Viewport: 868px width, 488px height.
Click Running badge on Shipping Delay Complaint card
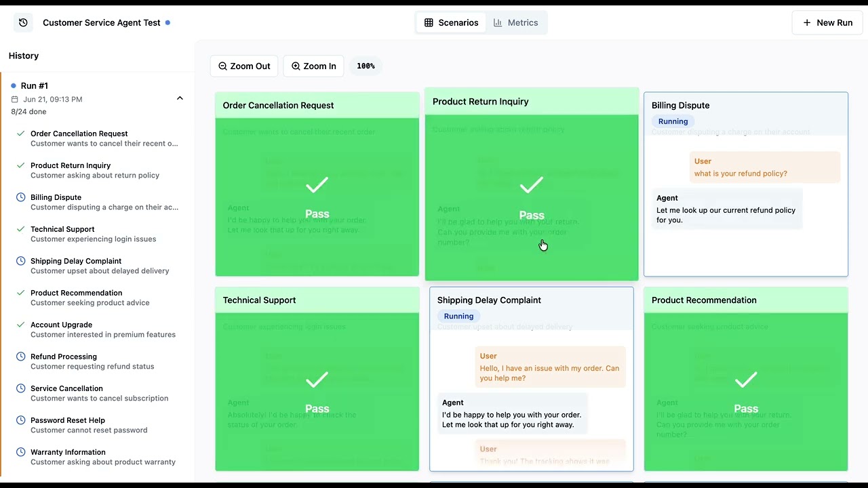(458, 316)
